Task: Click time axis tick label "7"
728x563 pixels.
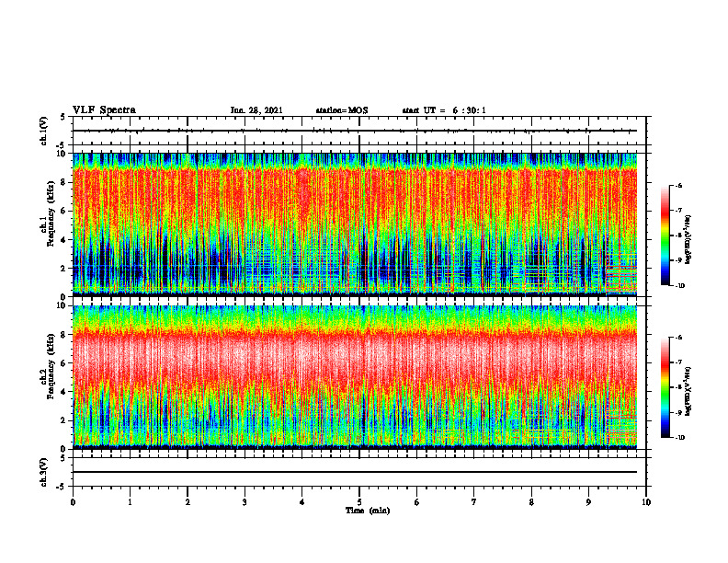Action: [474, 502]
